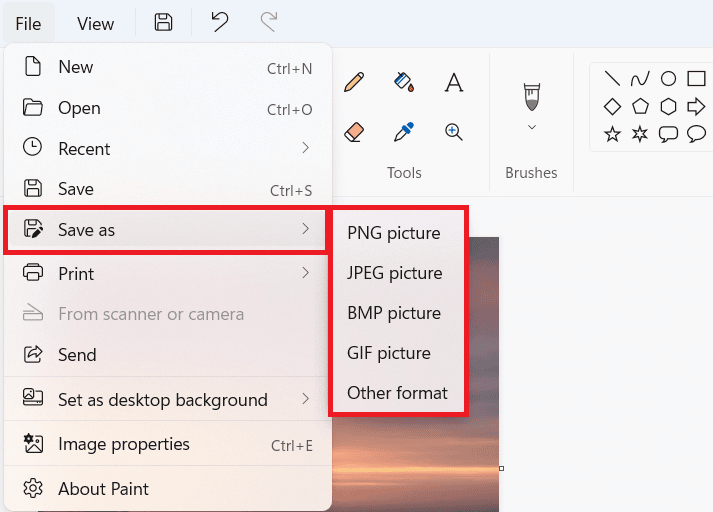The image size is (713, 512).
Task: Pick the Hexagon shape
Action: click(668, 107)
